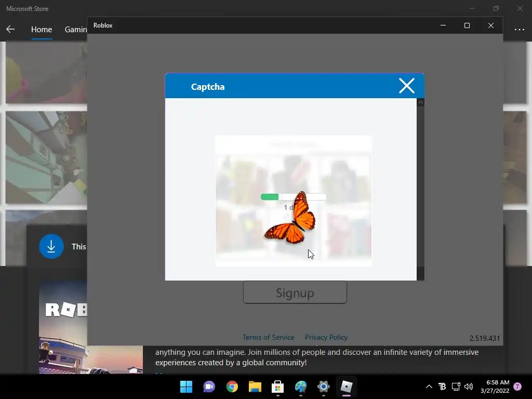Click the top screenshot thumbnail in Store

[x=46, y=73]
